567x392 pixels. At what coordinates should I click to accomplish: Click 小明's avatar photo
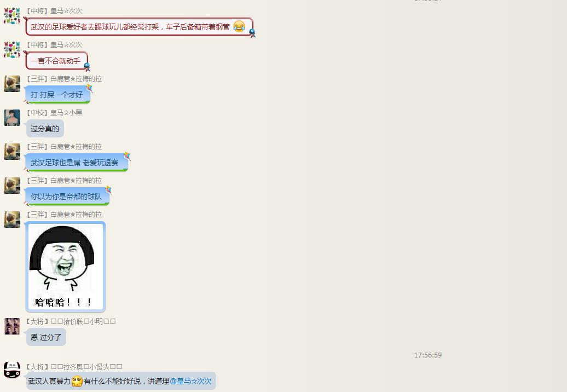tap(12, 326)
